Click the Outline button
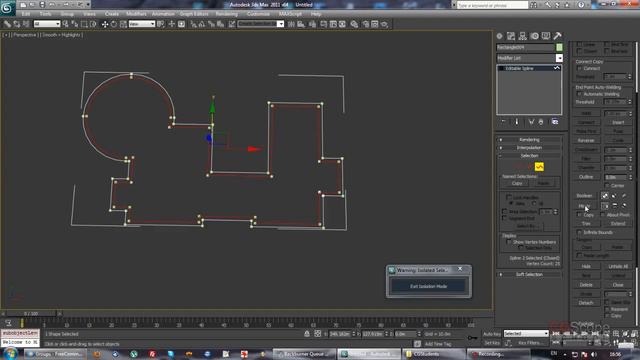 [586, 177]
